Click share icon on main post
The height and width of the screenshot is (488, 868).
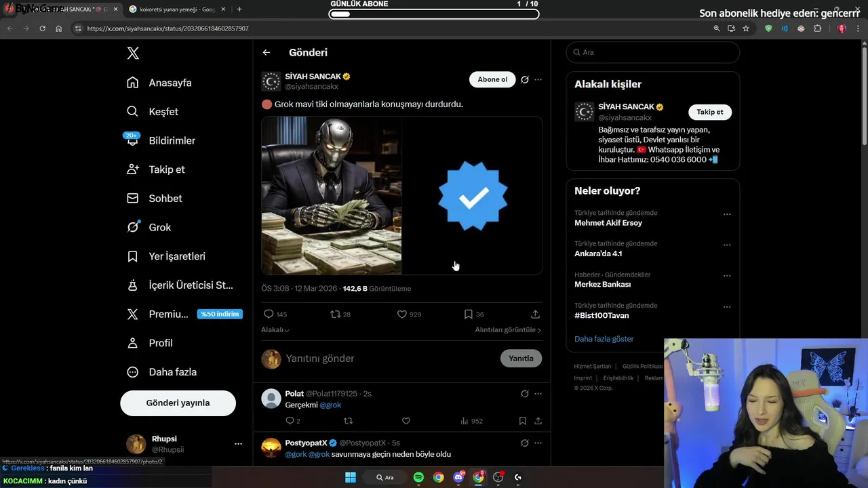coord(535,314)
